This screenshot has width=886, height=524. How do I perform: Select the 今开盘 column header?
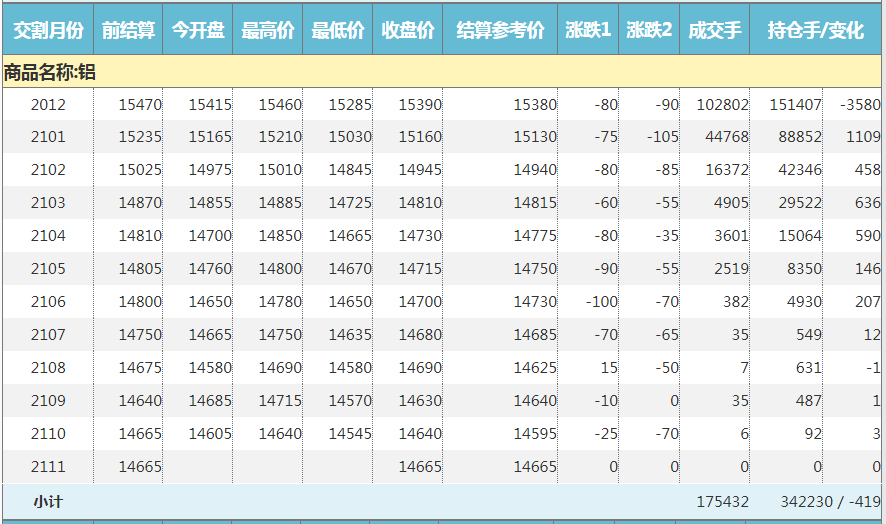click(x=198, y=31)
